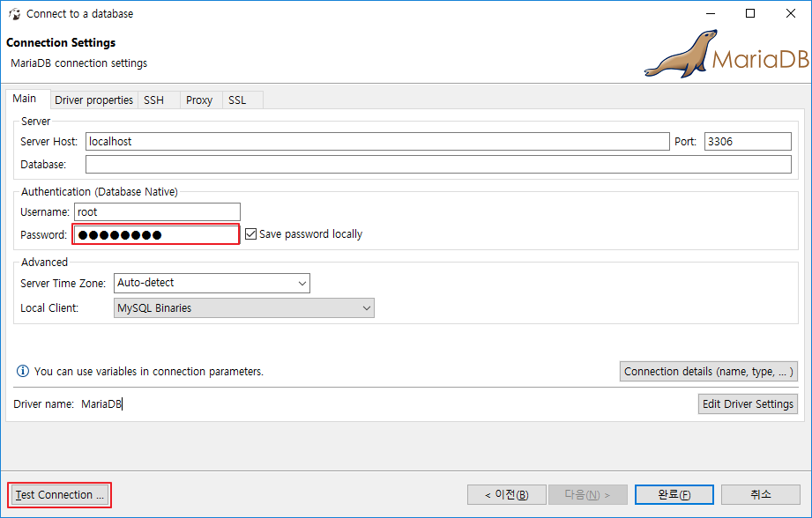Click the 이전(B) back button
The width and height of the screenshot is (812, 518).
[x=506, y=495]
